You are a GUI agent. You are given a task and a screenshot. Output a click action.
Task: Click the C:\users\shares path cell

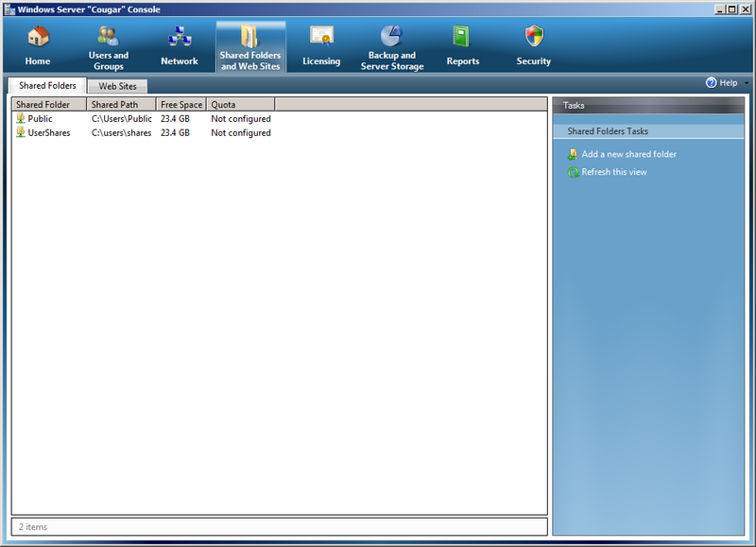point(122,132)
